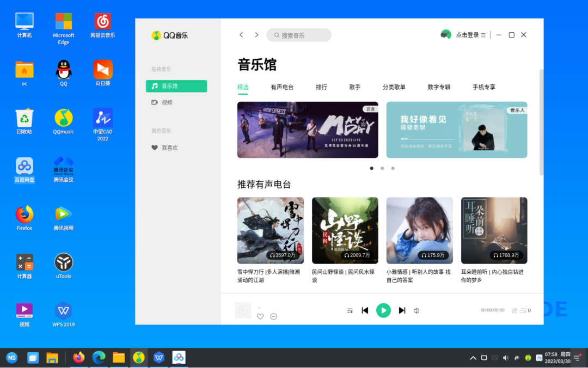Screen dimensions: 588x368
Task: Select the second banner carousel dot
Action: (382, 168)
